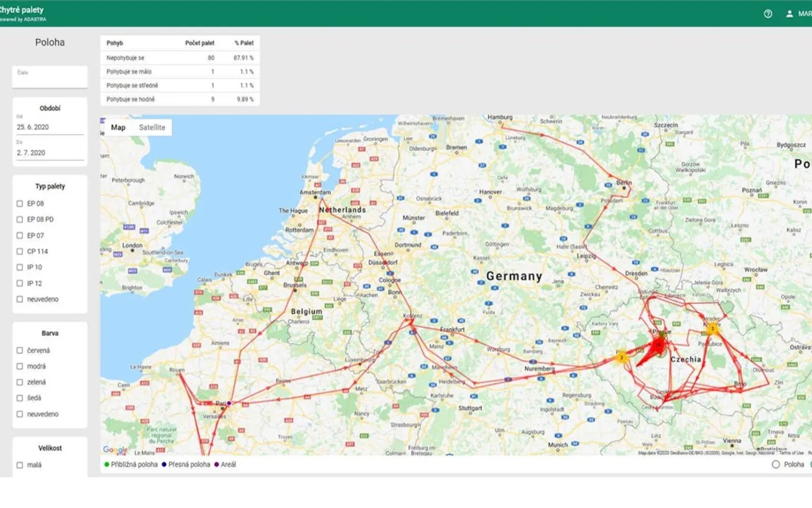This screenshot has width=812, height=508.
Task: Click the yellow cluster marker labelled 3
Action: (712, 328)
